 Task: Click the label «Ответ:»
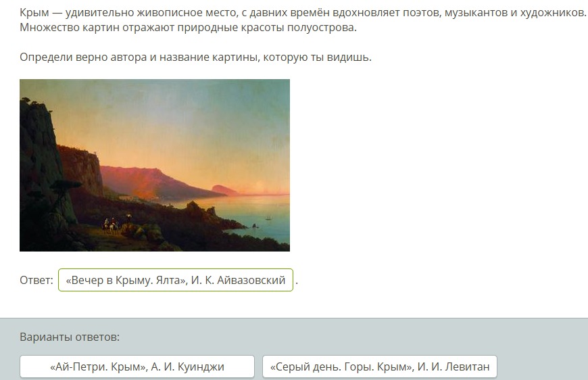tap(36, 280)
